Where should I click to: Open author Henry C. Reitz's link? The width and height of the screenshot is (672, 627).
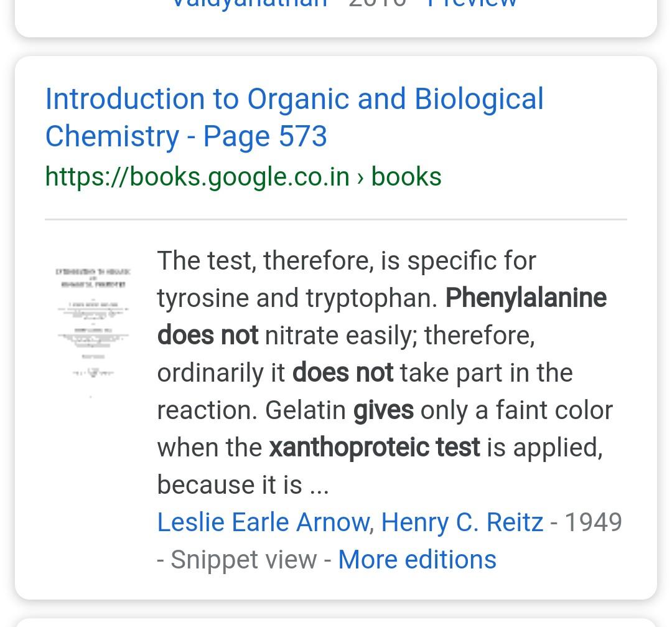tap(462, 522)
